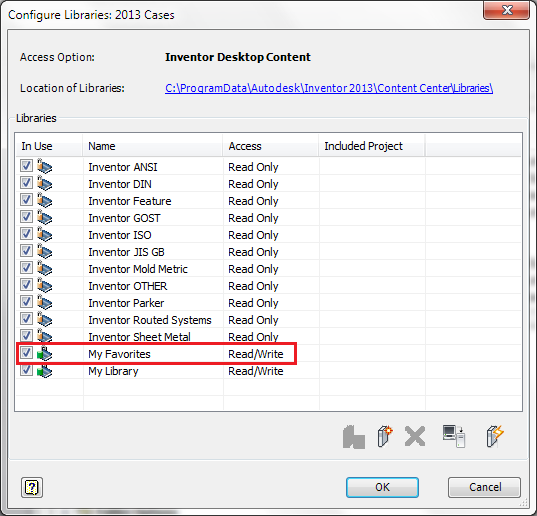537x516 pixels.
Task: Click the green read/write icon beside My Library
Action: (x=45, y=370)
